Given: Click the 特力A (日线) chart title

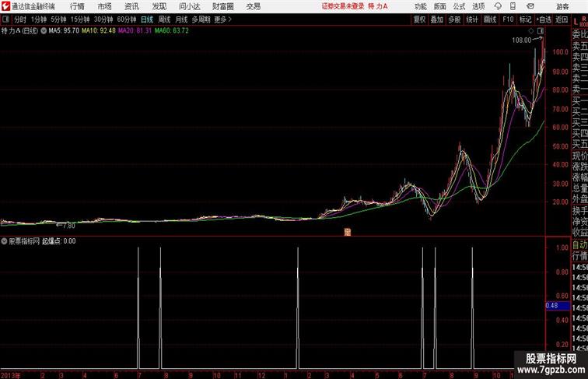Looking at the screenshot, I should (x=19, y=31).
